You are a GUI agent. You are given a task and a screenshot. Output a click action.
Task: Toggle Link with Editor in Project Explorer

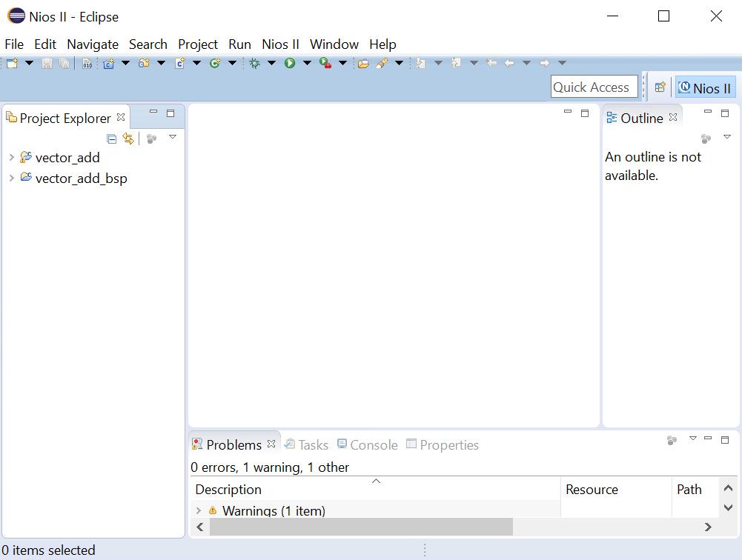tap(127, 139)
